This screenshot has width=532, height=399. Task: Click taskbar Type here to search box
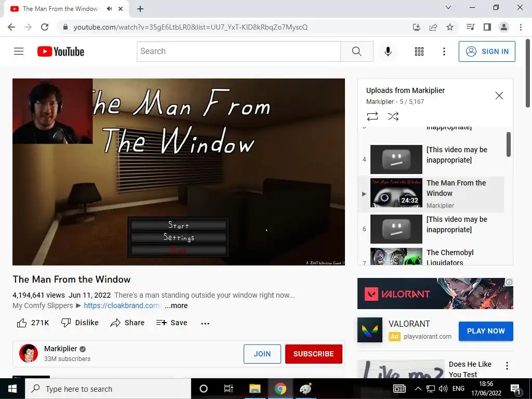coord(108,389)
